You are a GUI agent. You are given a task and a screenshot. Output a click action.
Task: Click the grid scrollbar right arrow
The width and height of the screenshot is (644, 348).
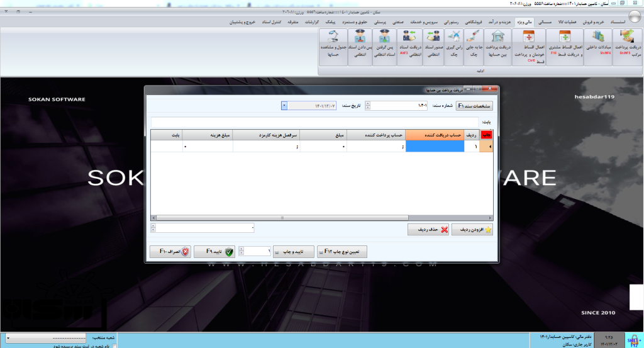[x=490, y=218]
